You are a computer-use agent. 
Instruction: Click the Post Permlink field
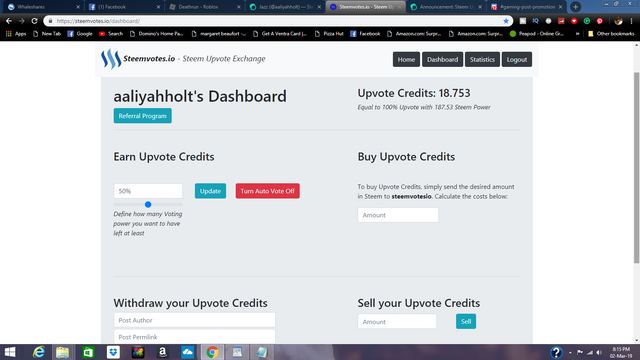194,337
